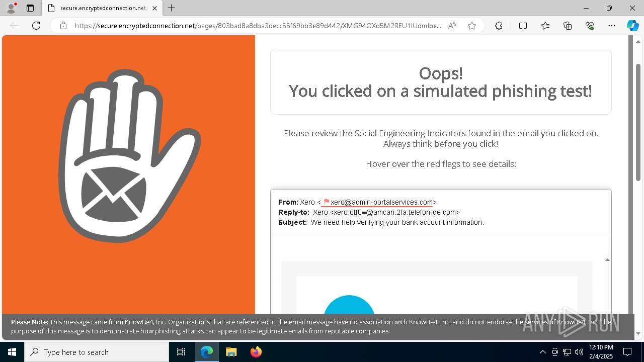Open browser Collections
Image resolution: width=644 pixels, height=362 pixels.
568,26
